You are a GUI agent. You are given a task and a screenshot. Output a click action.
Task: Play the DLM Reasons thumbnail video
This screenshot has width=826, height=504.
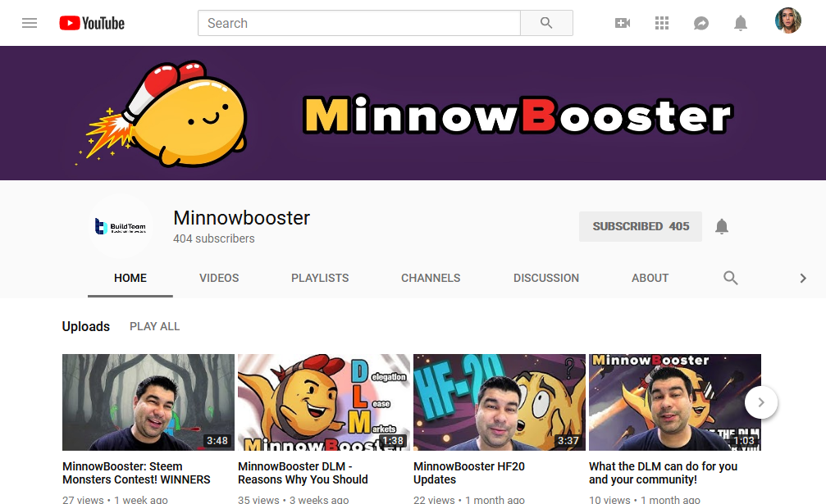(324, 402)
